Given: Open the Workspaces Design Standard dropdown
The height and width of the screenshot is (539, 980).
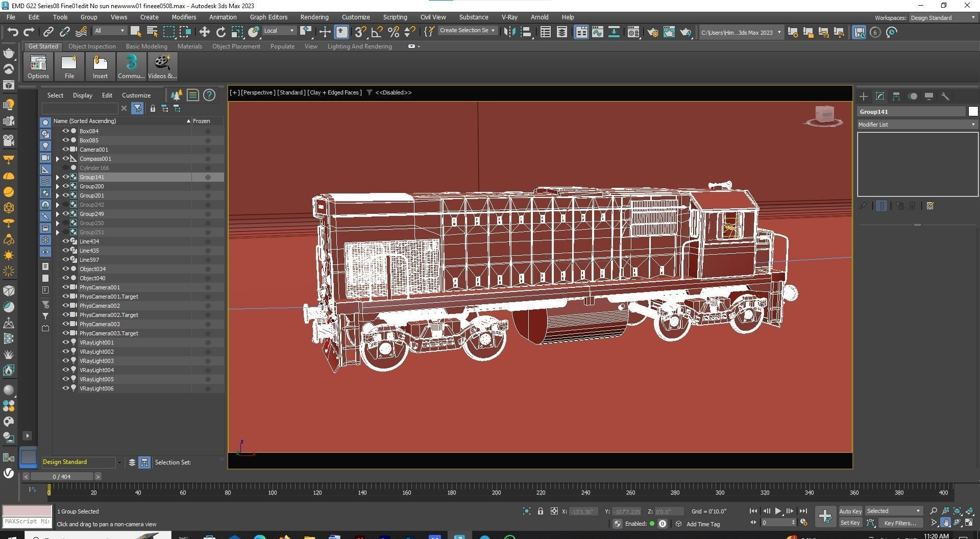Looking at the screenshot, I should tap(943, 18).
